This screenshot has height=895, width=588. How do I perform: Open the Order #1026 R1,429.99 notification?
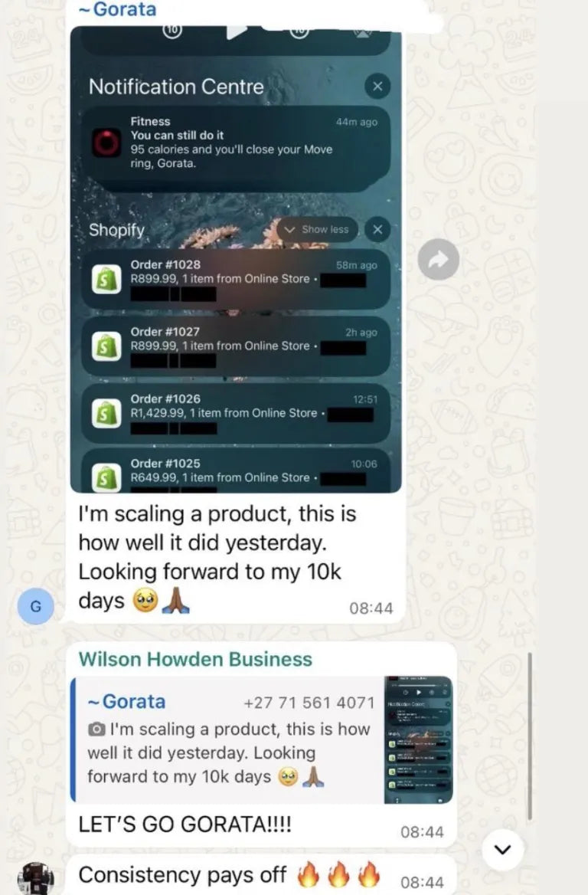(x=236, y=413)
